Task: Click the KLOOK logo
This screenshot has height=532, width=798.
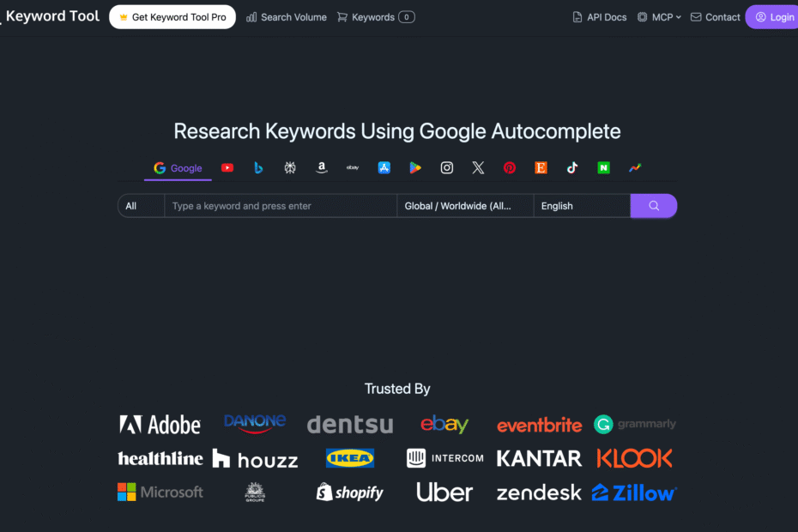Action: [635, 458]
